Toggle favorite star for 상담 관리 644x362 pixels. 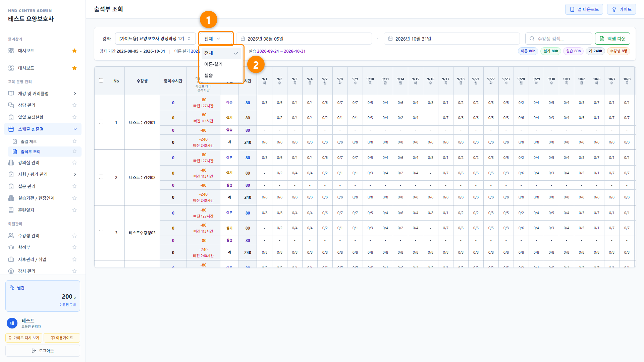[x=74, y=105]
